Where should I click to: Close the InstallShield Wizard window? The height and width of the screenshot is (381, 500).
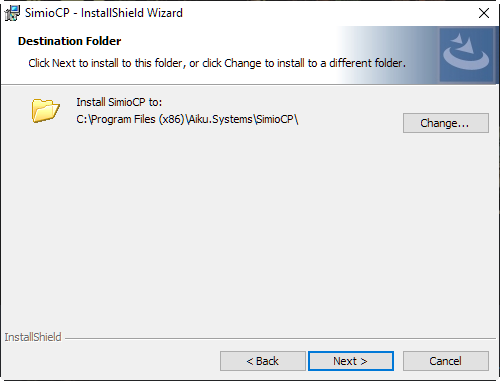484,13
